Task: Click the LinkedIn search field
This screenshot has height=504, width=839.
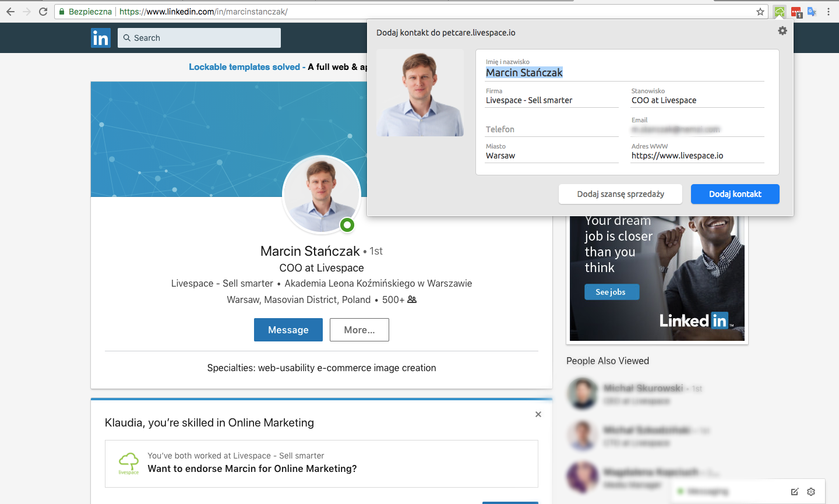Action: coord(199,38)
